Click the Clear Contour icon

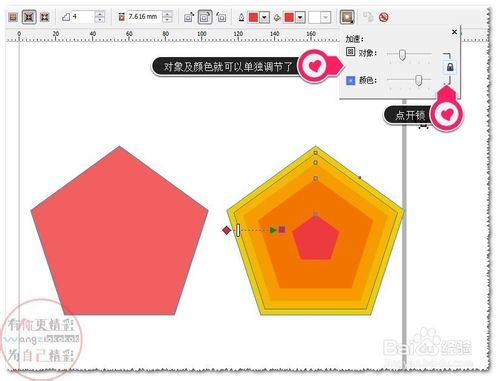[384, 17]
